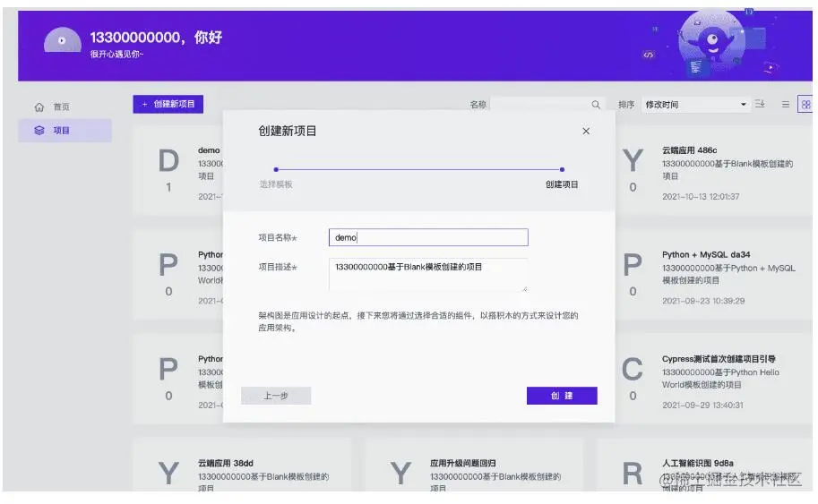Click timestamp 2021-09-23 10:39:29
The height and width of the screenshot is (504, 818).
tap(703, 301)
